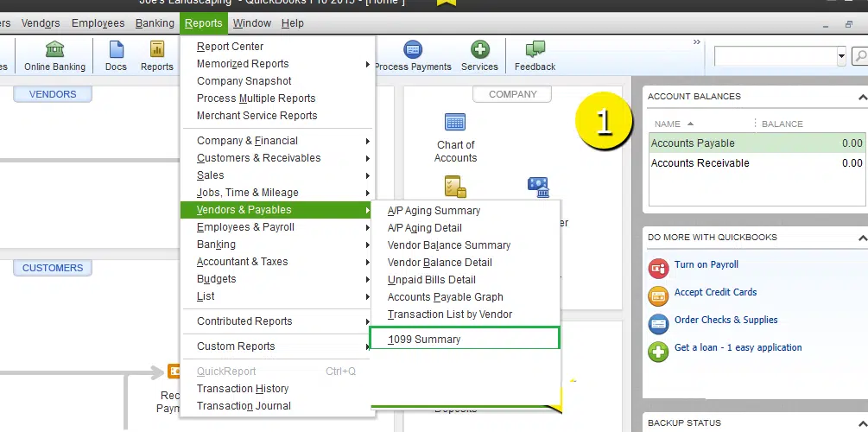Click the Order Checks & Supplies icon
Viewport: 868px width, 432px height.
658,324
